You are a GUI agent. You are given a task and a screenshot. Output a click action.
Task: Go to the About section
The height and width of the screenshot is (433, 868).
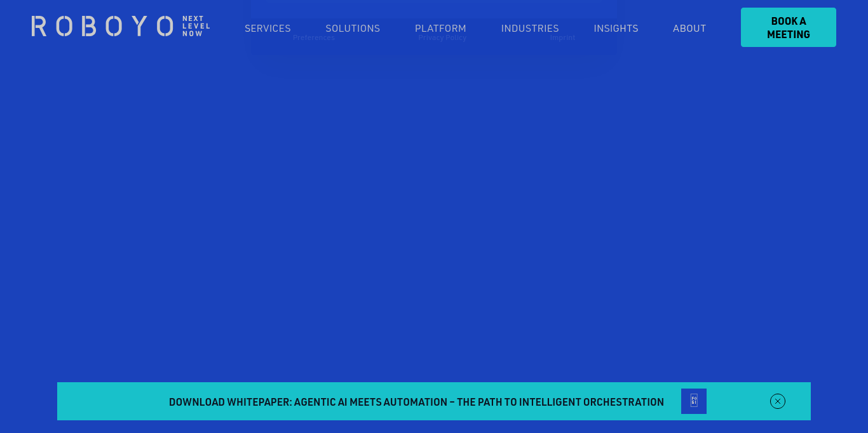(x=689, y=29)
